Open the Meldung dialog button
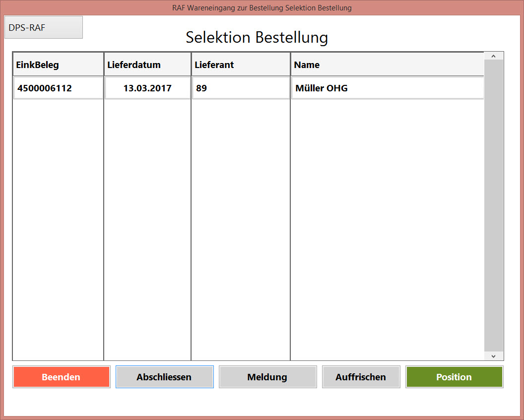The height and width of the screenshot is (420, 524). click(x=267, y=377)
